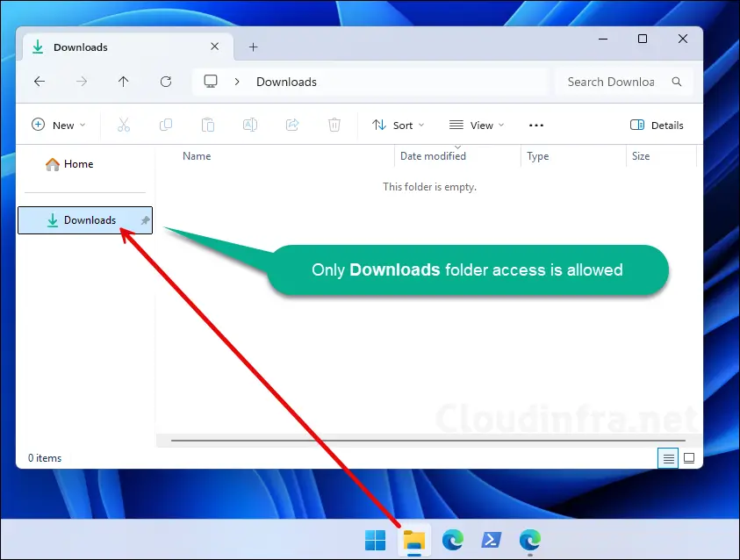Click the Cut scissors icon
The width and height of the screenshot is (740, 560).
click(123, 126)
